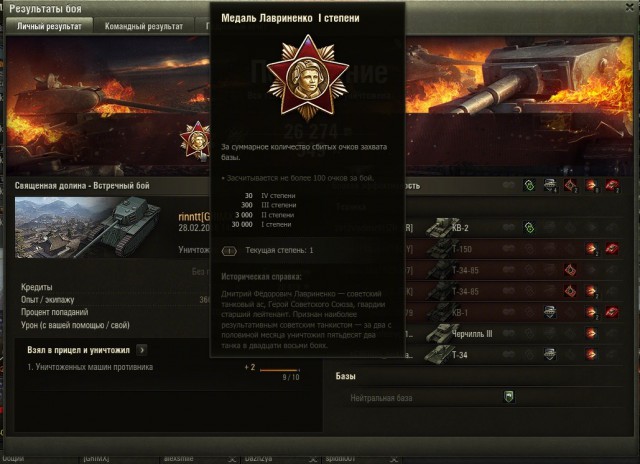Expand the Взял в прицел и уничтожил mission details

tap(142, 350)
